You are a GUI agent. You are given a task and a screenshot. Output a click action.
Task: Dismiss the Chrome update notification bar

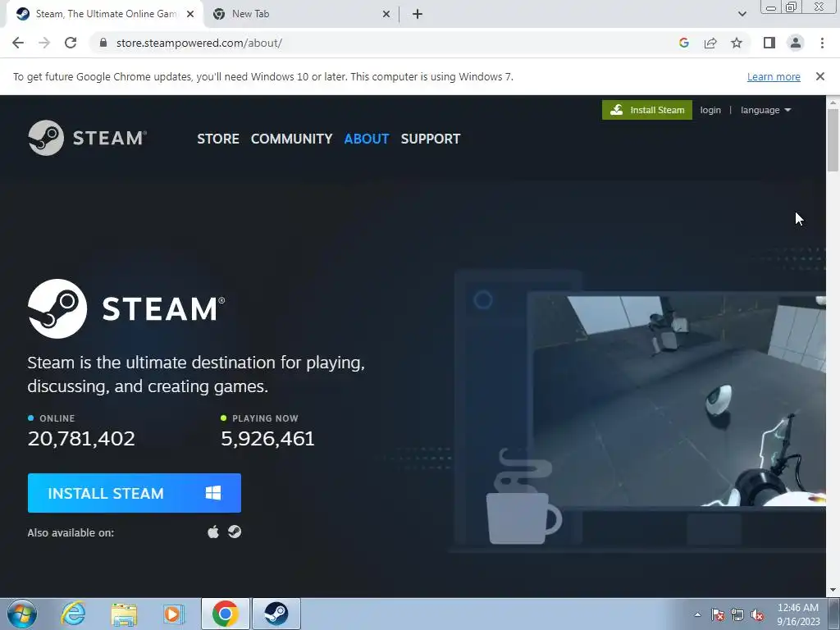pyautogui.click(x=819, y=76)
